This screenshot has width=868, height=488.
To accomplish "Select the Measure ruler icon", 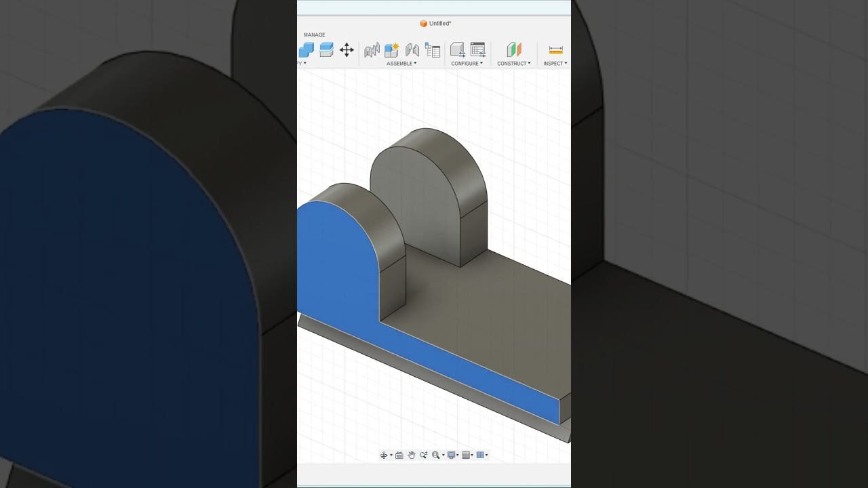I will (x=556, y=49).
